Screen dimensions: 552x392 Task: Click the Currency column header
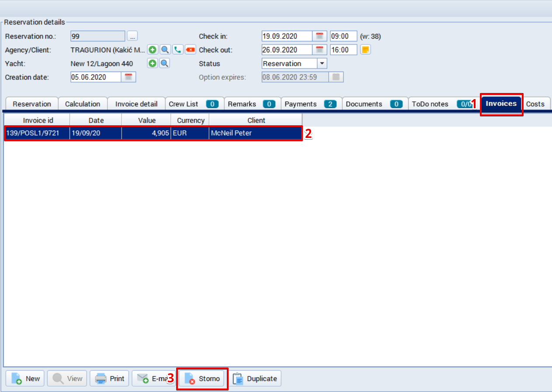190,120
